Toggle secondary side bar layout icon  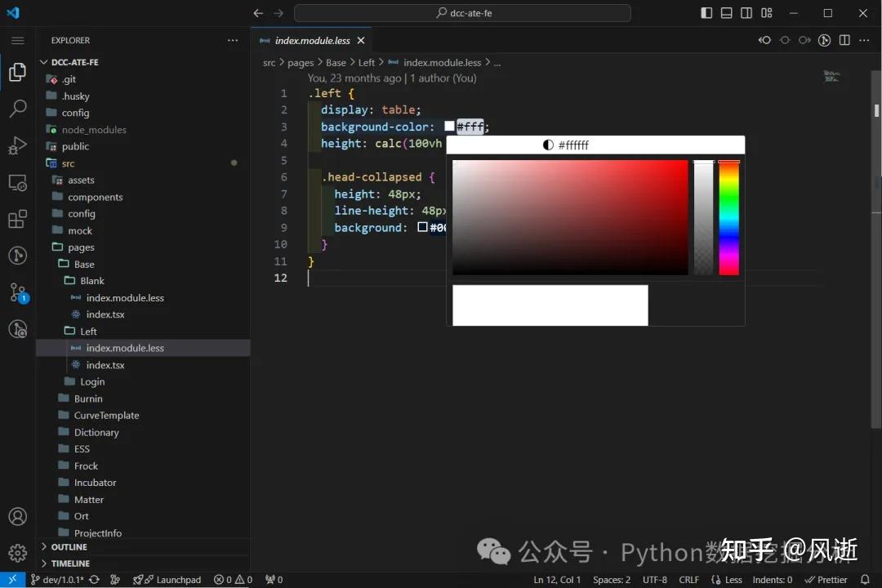pyautogui.click(x=746, y=13)
